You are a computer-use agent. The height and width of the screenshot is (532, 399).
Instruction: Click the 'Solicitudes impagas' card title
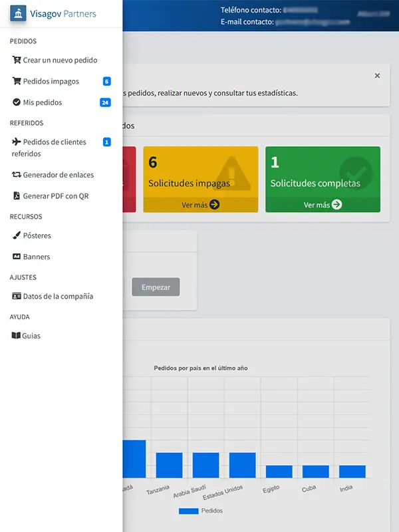click(189, 184)
